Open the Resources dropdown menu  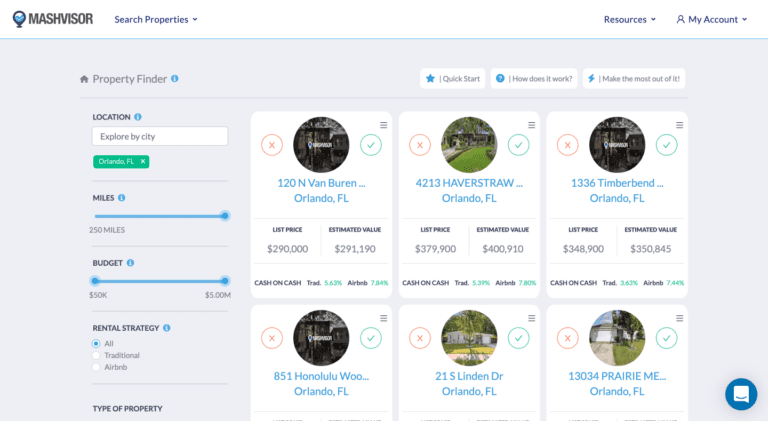630,19
